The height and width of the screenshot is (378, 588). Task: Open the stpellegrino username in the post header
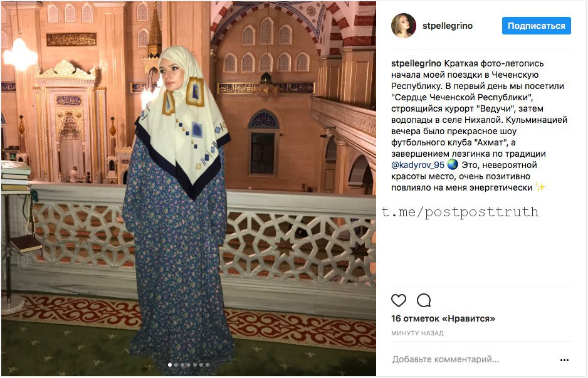pyautogui.click(x=448, y=26)
